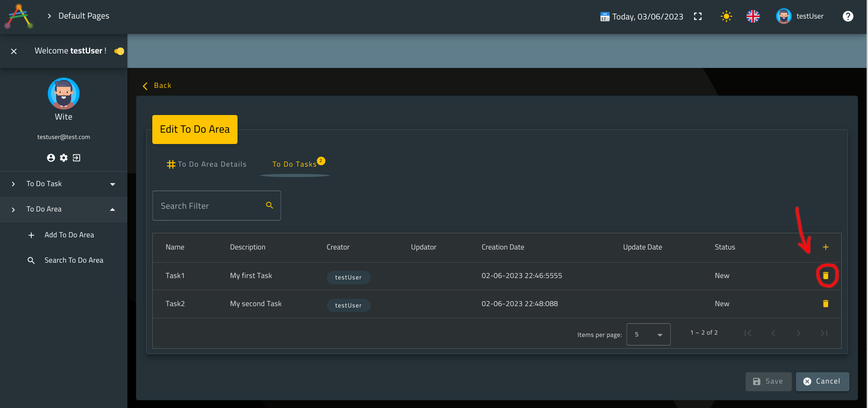Viewport: 868px width, 408px height.
Task: Click the testuser@test.com email text
Action: (x=63, y=137)
